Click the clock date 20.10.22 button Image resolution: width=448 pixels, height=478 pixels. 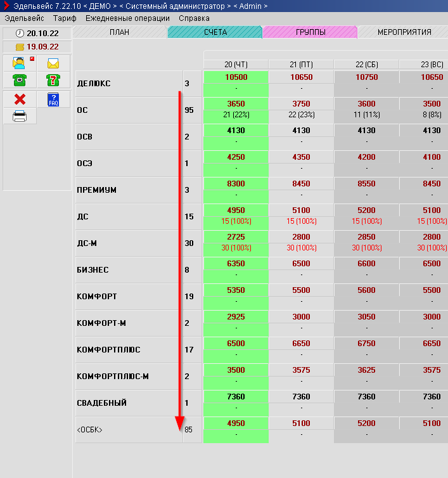(x=37, y=33)
